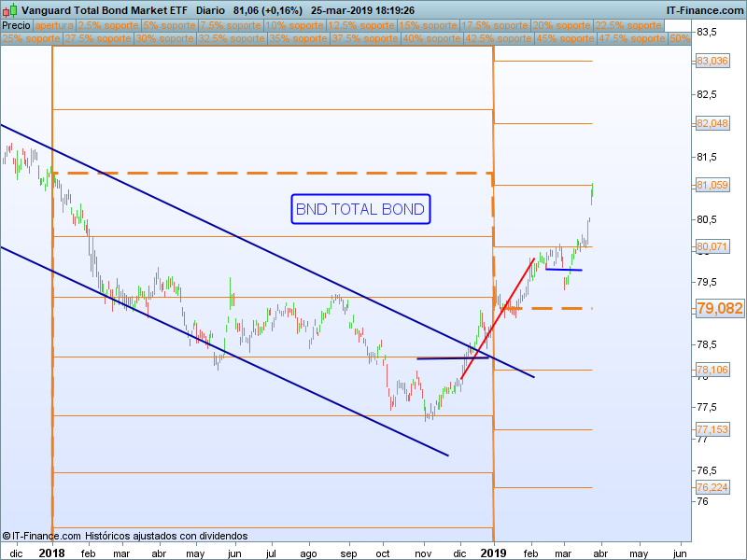
Task: Click the Diario timeframe label
Action: coord(210,10)
